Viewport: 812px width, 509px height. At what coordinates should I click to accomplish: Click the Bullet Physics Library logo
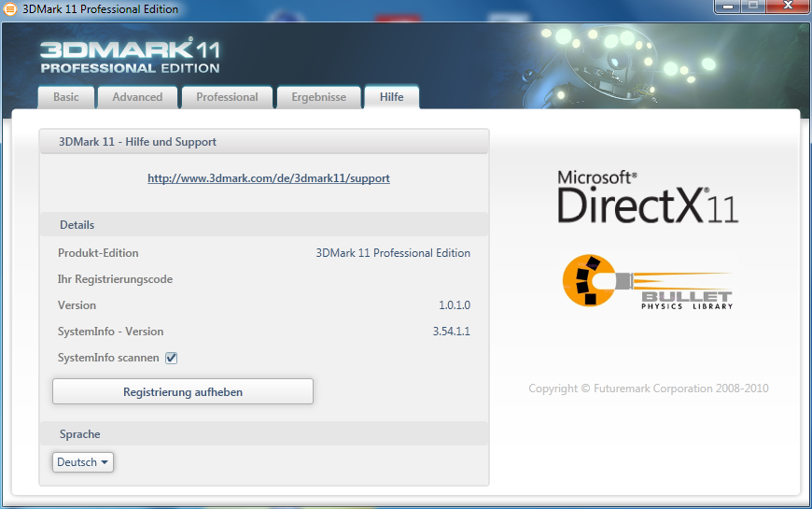click(x=648, y=281)
